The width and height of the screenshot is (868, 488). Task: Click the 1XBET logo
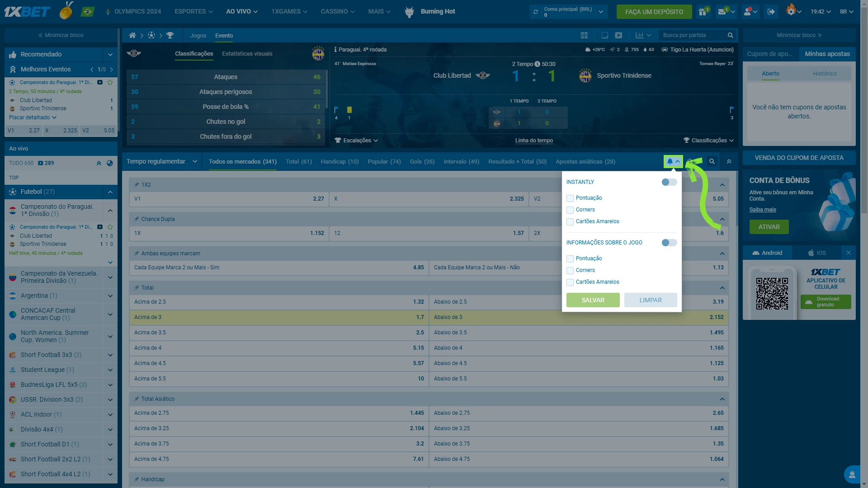click(27, 12)
